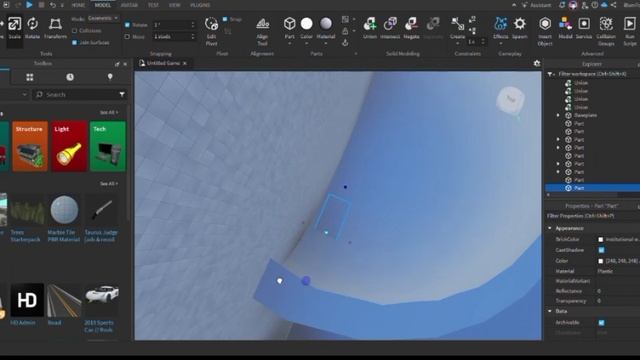Viewport: 640px width, 360px height.
Task: Click the view orientation cube in viewport
Action: (510, 99)
